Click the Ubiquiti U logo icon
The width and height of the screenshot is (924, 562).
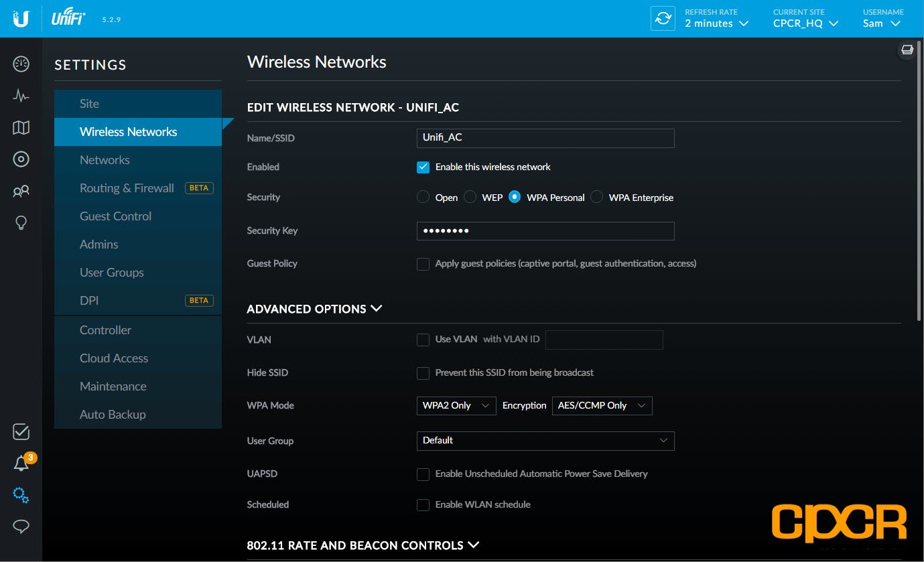click(x=21, y=19)
